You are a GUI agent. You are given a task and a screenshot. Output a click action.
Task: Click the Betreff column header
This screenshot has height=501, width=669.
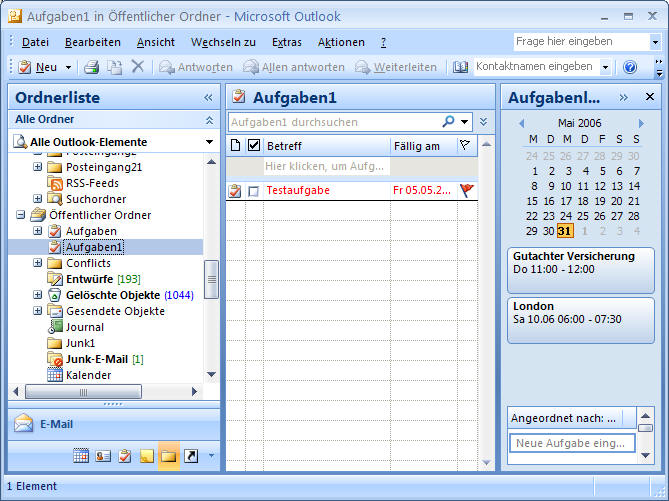(x=327, y=146)
